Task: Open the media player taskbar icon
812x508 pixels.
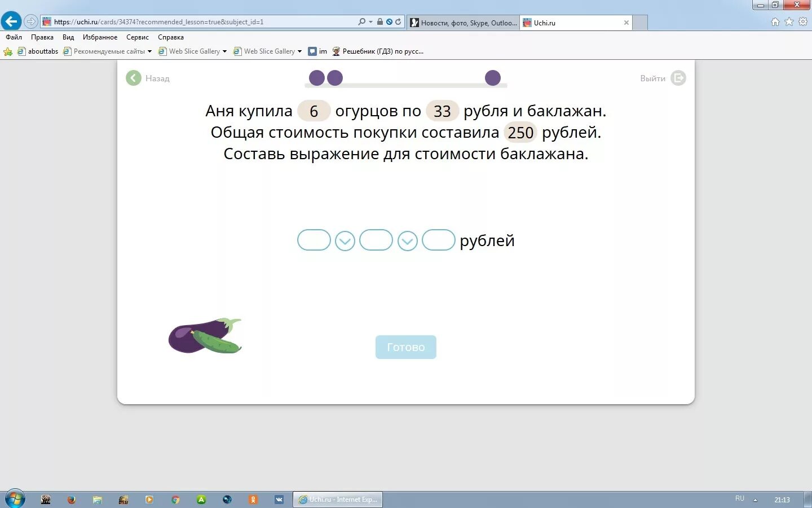Action: coord(149,500)
